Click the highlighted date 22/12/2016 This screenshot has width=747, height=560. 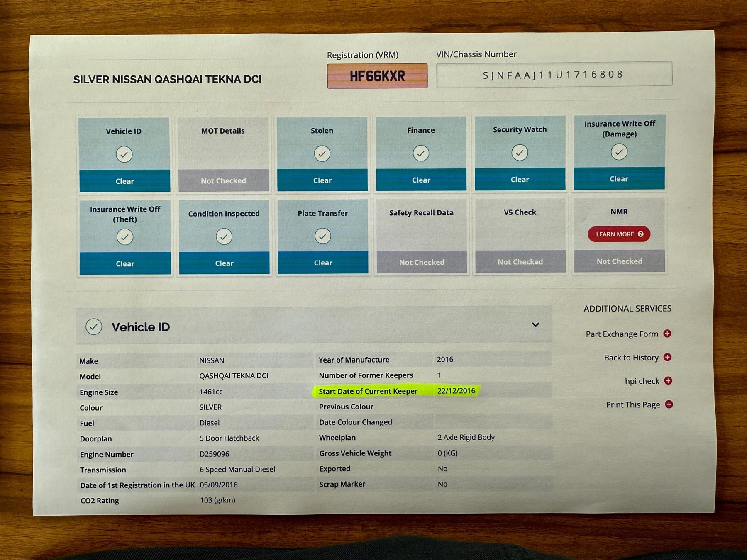tap(456, 390)
